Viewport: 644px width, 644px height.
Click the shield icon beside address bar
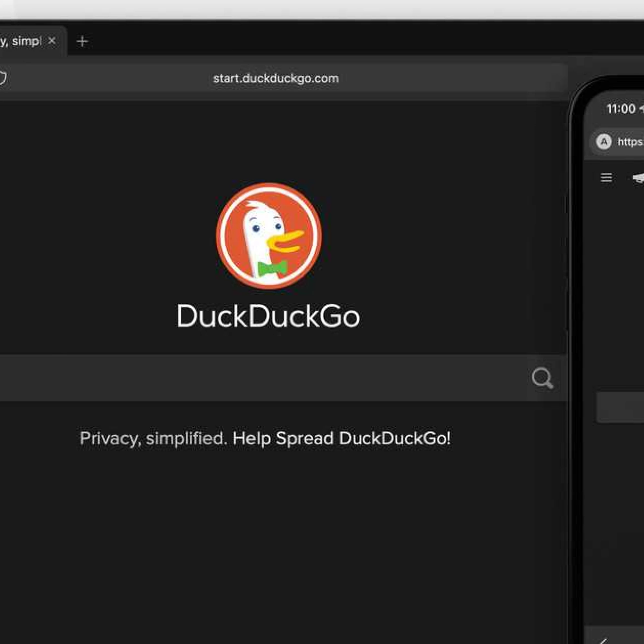click(x=2, y=78)
